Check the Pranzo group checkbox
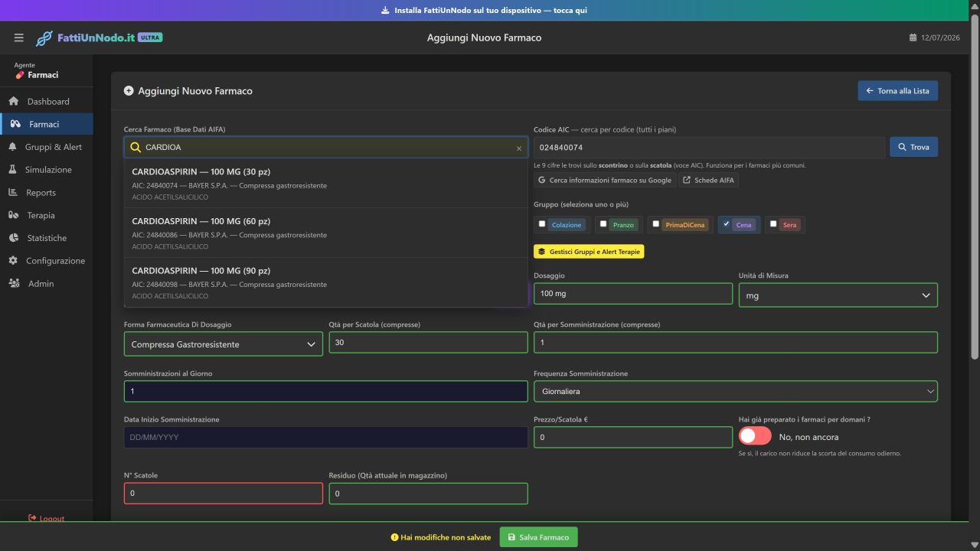 coord(603,223)
